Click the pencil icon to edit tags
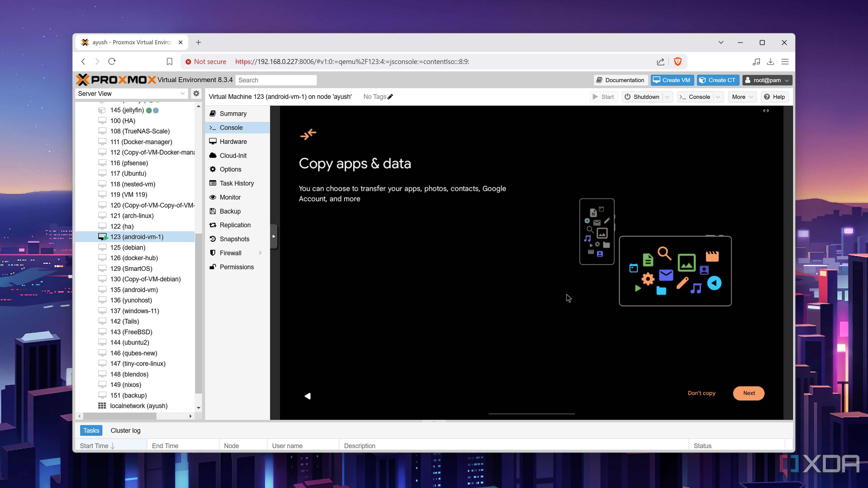Image resolution: width=868 pixels, height=488 pixels. coord(390,97)
